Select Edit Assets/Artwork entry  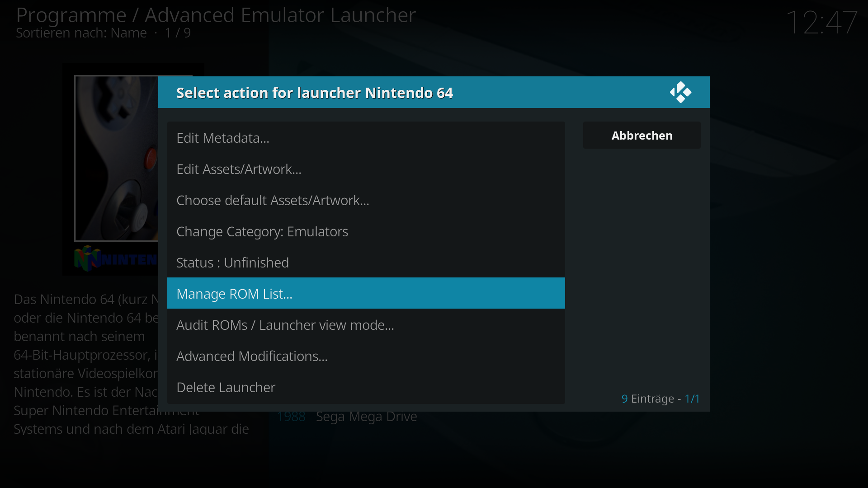366,169
